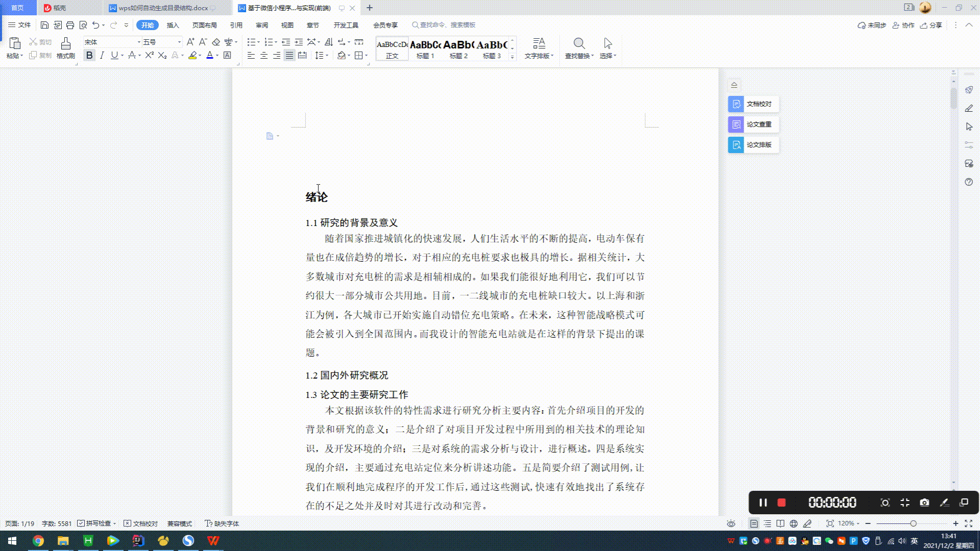Open the 页面布局 (Page Layout) tab
The width and height of the screenshot is (980, 551).
tap(204, 25)
